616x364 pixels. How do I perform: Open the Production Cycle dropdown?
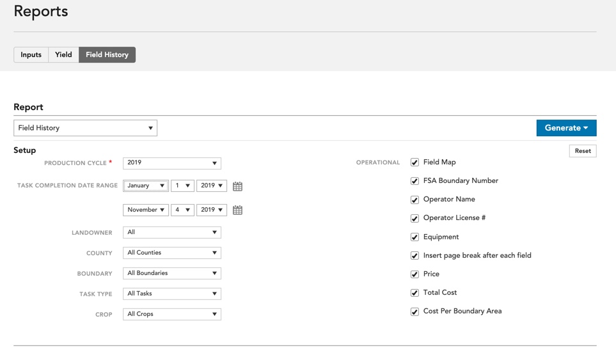[171, 163]
